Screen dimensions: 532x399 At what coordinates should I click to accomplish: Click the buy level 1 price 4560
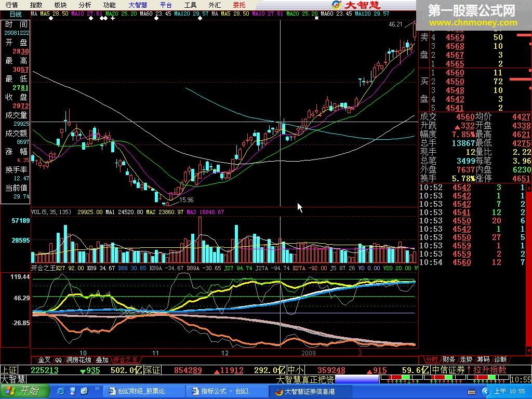tap(455, 73)
